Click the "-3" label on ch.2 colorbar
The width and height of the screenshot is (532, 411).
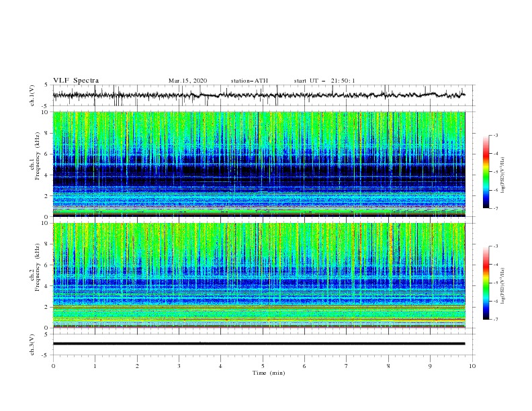(495, 246)
